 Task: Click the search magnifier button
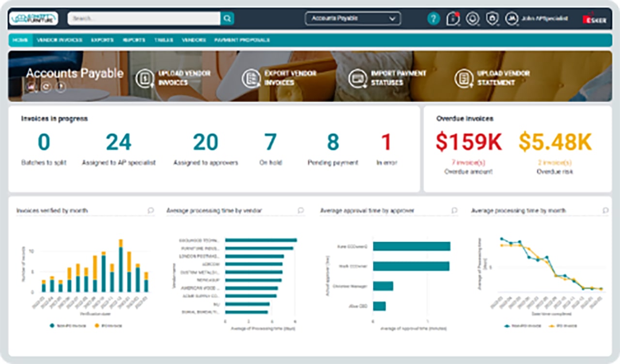(x=227, y=18)
